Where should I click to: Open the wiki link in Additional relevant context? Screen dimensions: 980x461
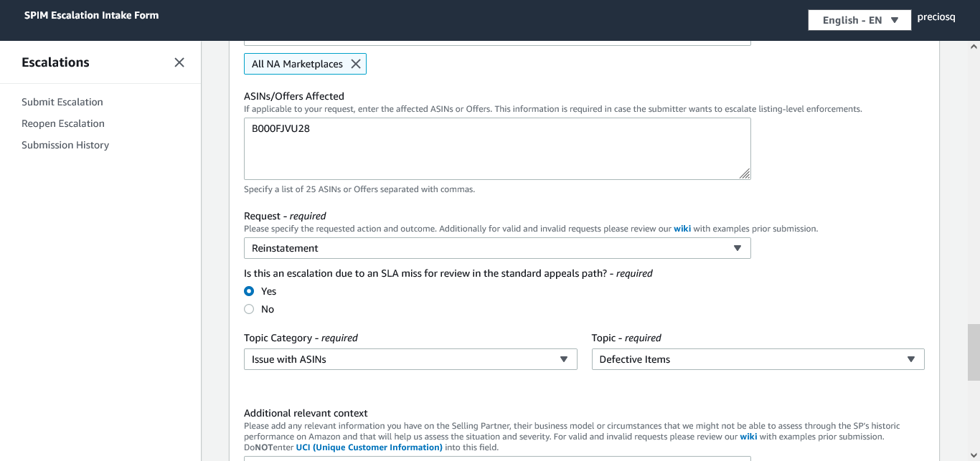point(748,437)
